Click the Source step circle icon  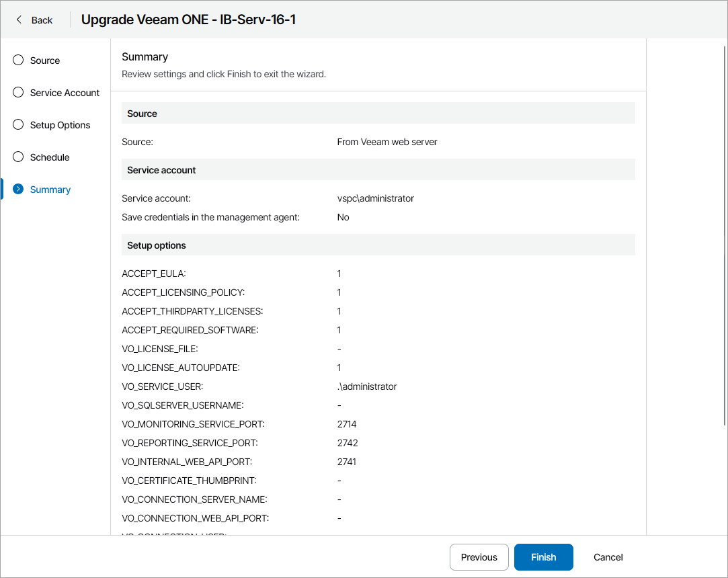click(x=18, y=60)
